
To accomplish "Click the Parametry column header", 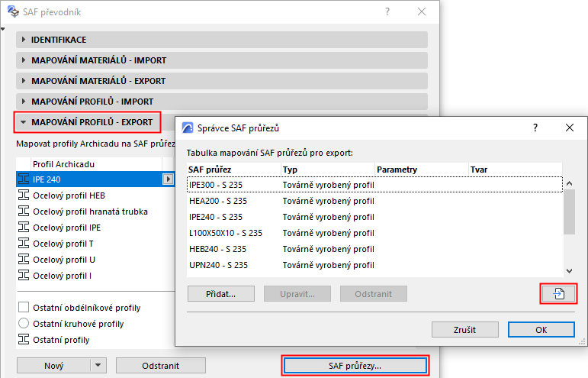I will [422, 170].
